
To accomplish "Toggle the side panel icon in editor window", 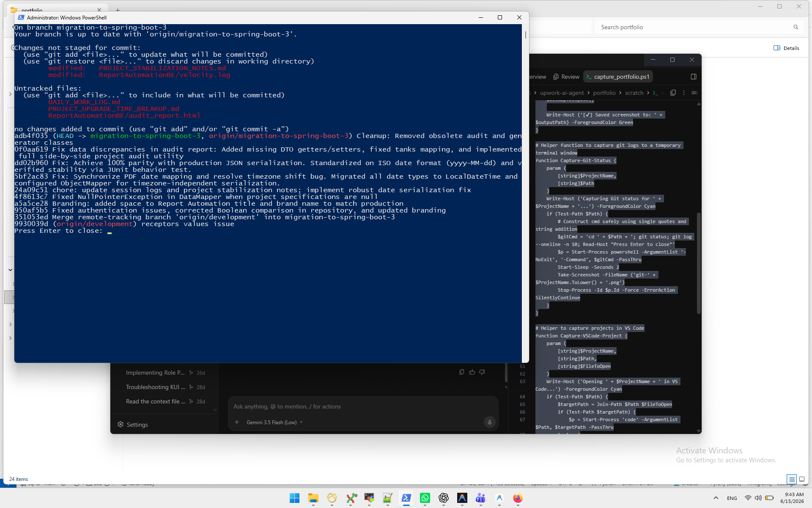I will tap(694, 77).
